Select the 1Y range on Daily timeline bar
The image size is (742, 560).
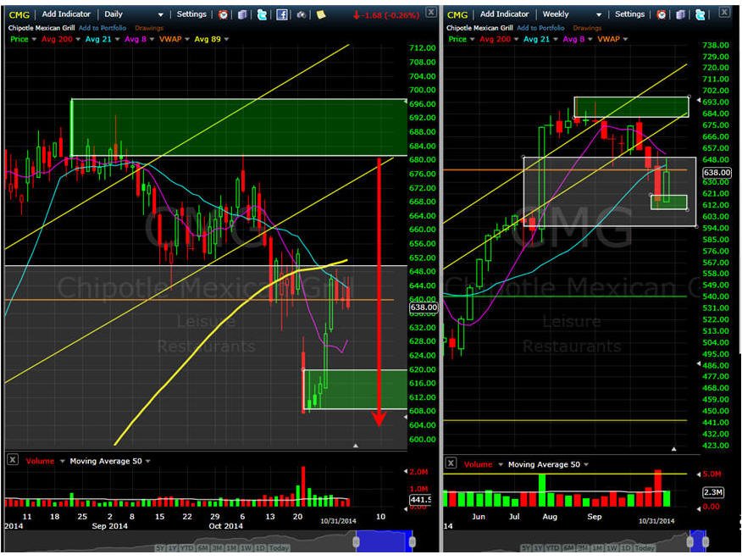point(172,547)
